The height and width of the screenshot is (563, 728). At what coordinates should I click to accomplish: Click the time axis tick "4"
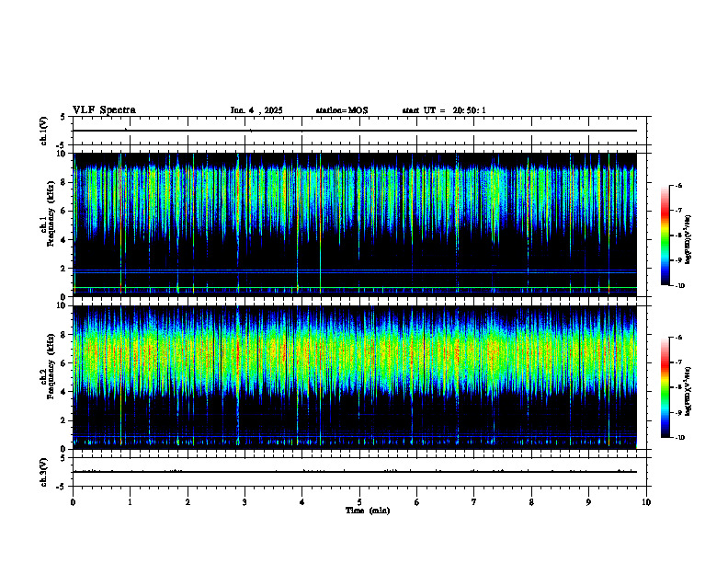tap(302, 502)
